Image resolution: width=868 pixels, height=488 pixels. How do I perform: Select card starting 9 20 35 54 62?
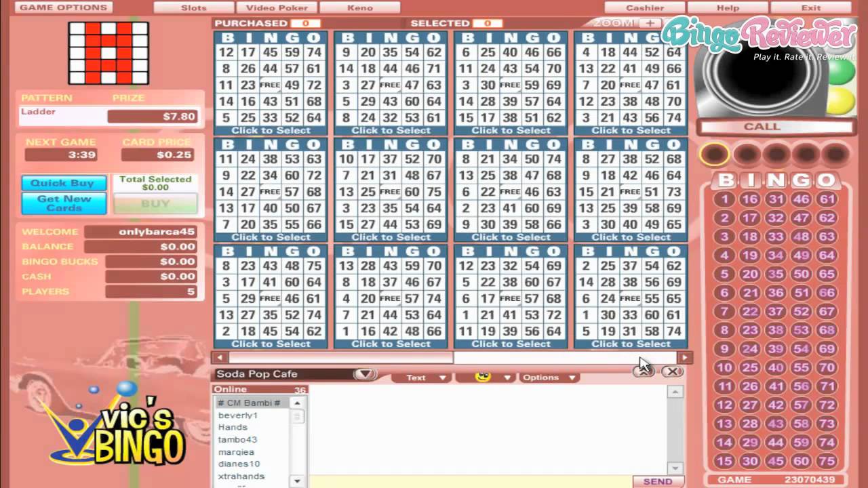click(391, 83)
